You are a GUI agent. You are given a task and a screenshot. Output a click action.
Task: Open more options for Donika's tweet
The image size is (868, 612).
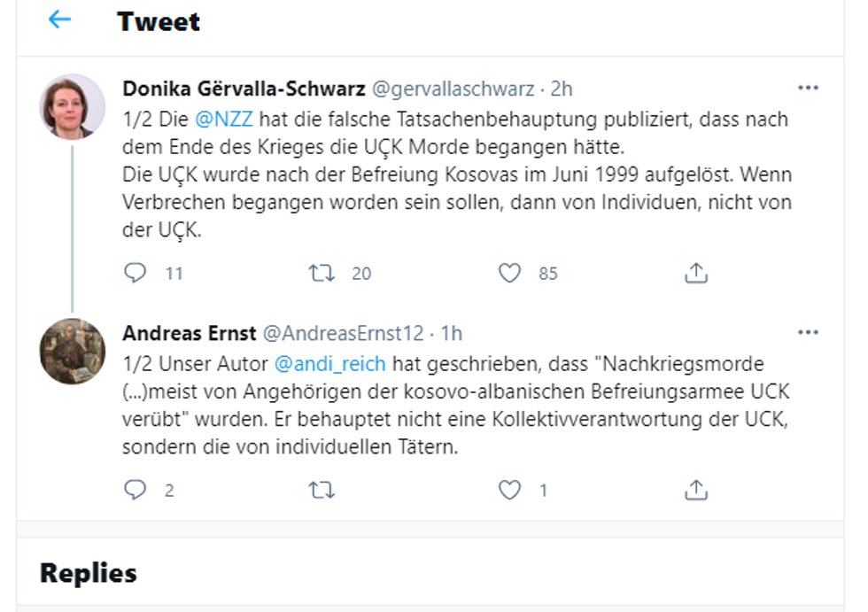(x=808, y=89)
